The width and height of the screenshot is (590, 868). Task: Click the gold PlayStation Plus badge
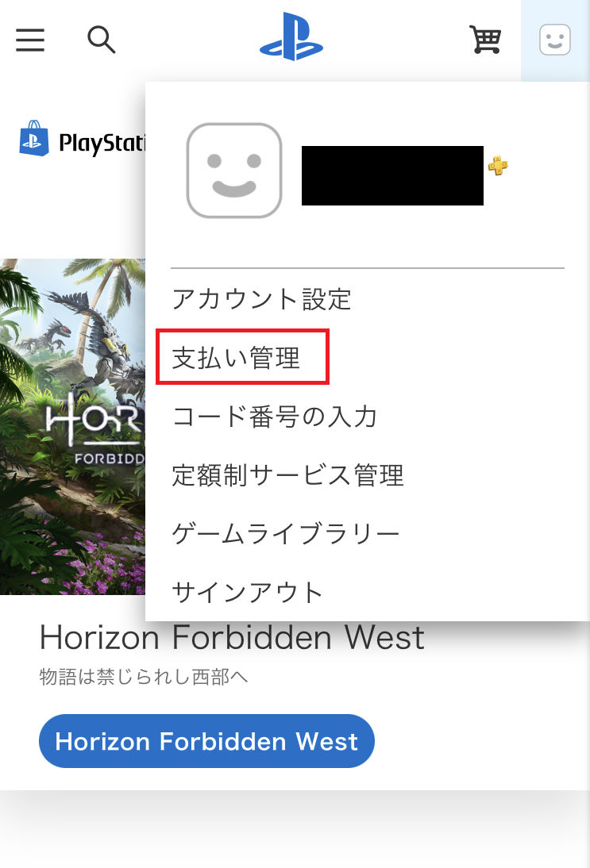click(497, 166)
